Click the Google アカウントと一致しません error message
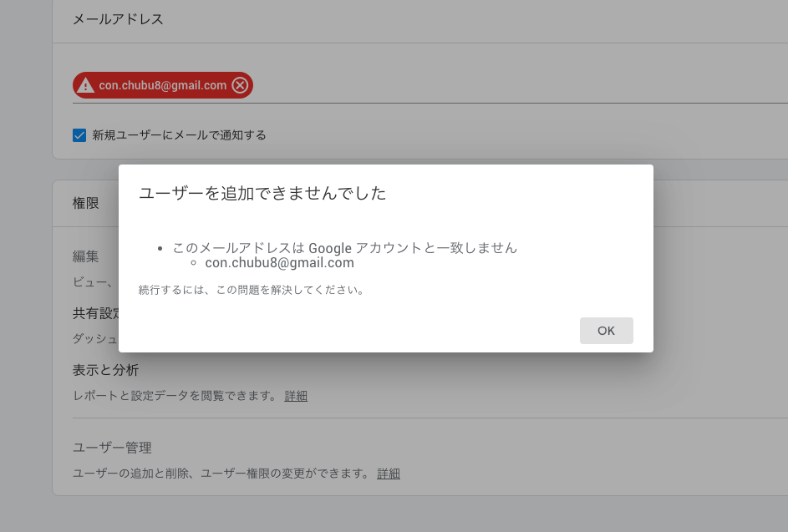The width and height of the screenshot is (788, 532). (344, 248)
